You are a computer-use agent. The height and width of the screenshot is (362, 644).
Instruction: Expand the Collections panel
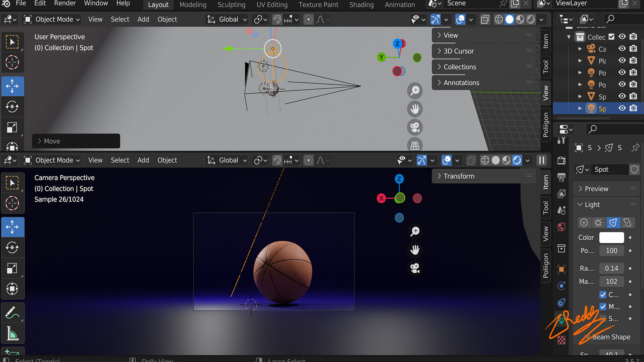point(485,67)
